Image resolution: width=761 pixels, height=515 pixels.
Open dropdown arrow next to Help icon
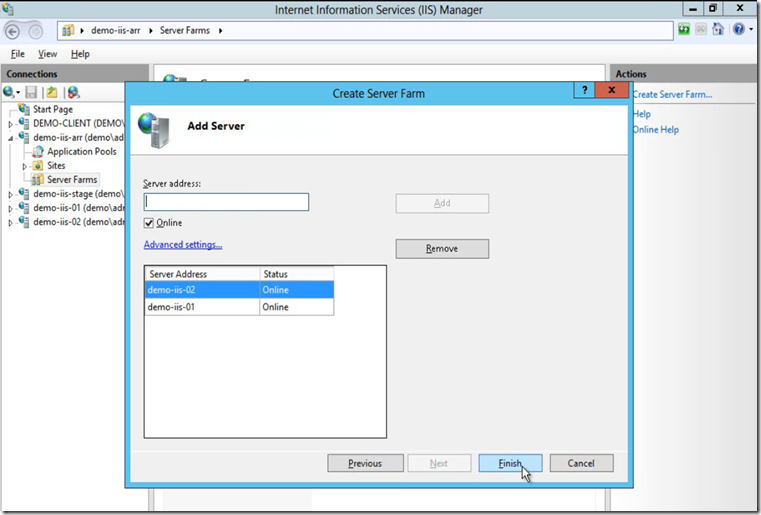751,30
